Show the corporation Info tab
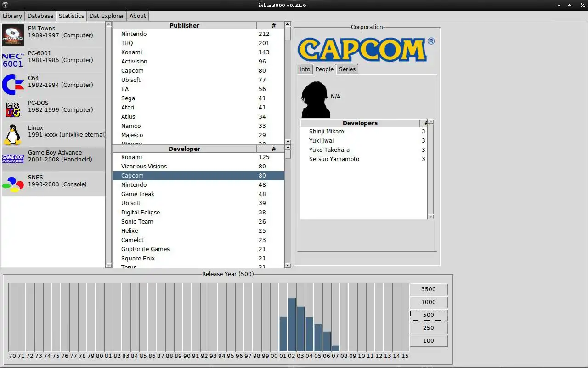This screenshot has width=588, height=368. (x=305, y=69)
